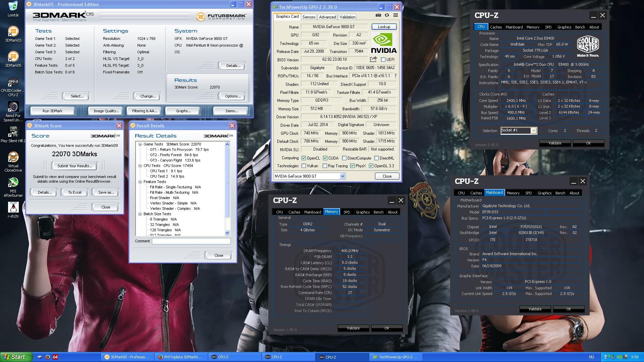Toggle the OpenCL checkbox
The image size is (644, 362).
[304, 158]
